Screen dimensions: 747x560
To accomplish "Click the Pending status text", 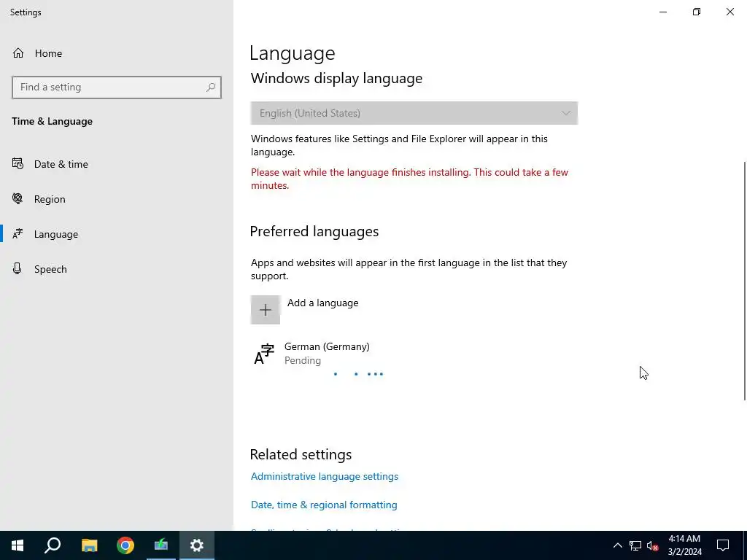I will [x=303, y=360].
